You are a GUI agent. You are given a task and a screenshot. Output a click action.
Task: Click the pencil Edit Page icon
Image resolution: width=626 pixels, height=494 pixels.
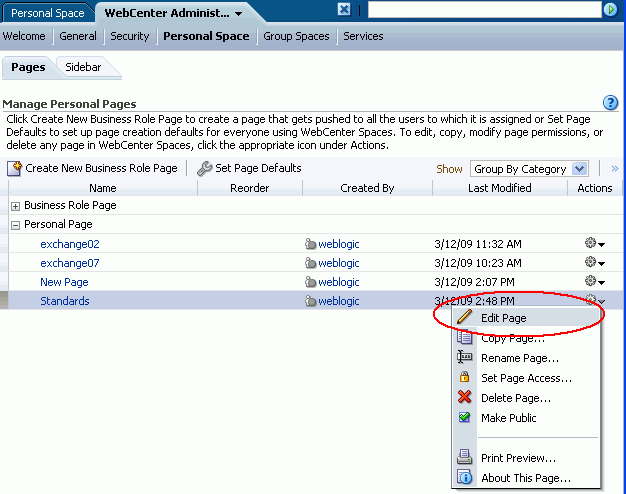[x=464, y=317]
